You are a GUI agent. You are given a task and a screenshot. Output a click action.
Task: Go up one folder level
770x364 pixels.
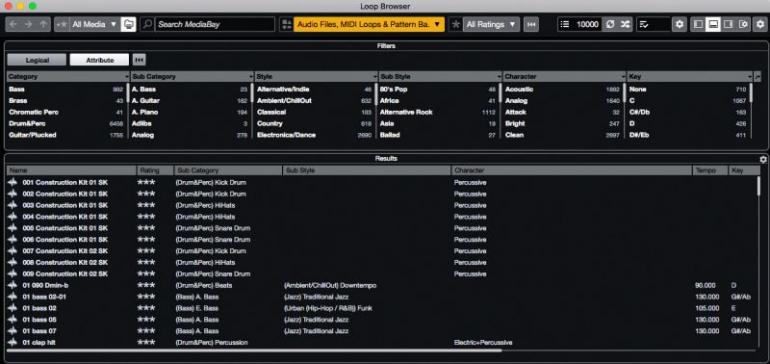[43, 24]
